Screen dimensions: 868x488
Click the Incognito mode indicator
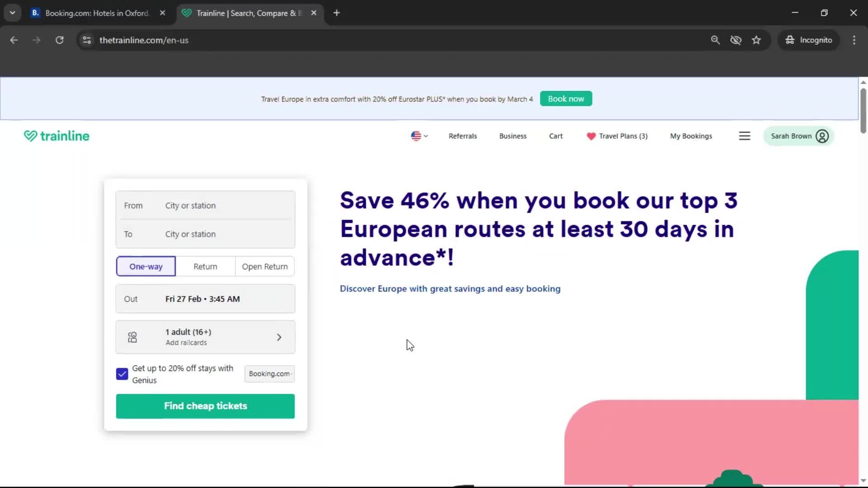[809, 40]
